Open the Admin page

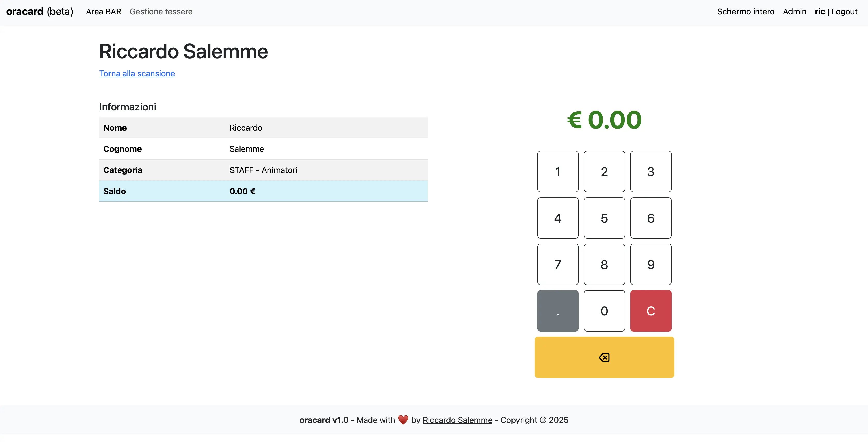pyautogui.click(x=794, y=12)
